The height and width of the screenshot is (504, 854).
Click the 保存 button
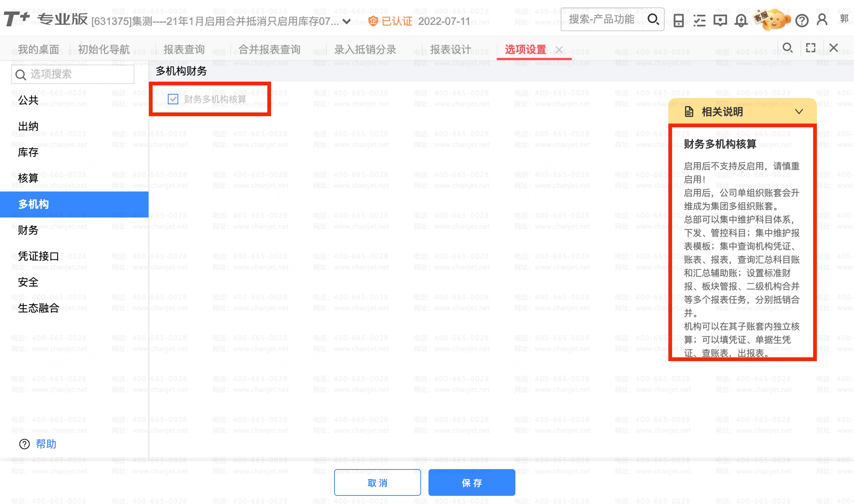click(472, 482)
